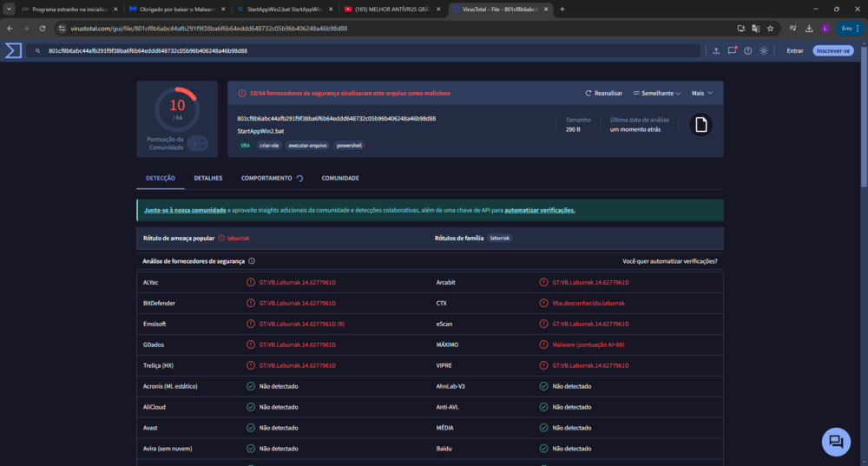868x466 pixels.
Task: Open the help question mark icon
Action: pos(747,50)
